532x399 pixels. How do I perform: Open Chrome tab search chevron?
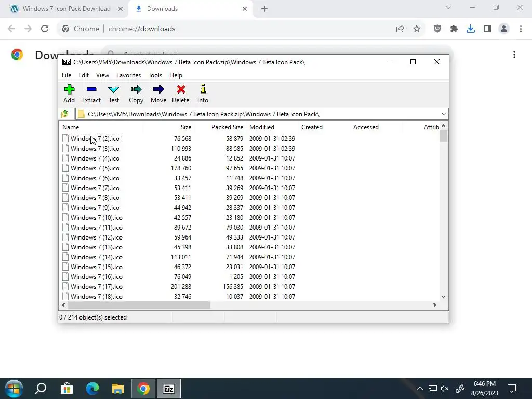point(448,7)
